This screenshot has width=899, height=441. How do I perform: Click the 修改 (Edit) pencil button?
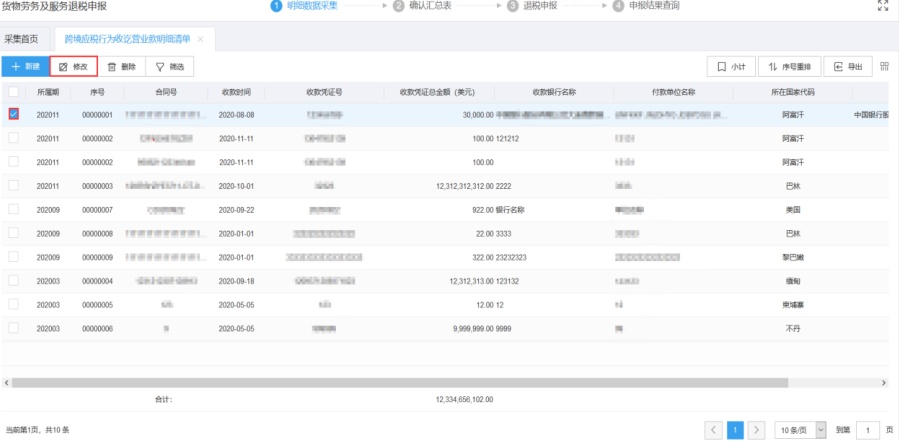74,67
